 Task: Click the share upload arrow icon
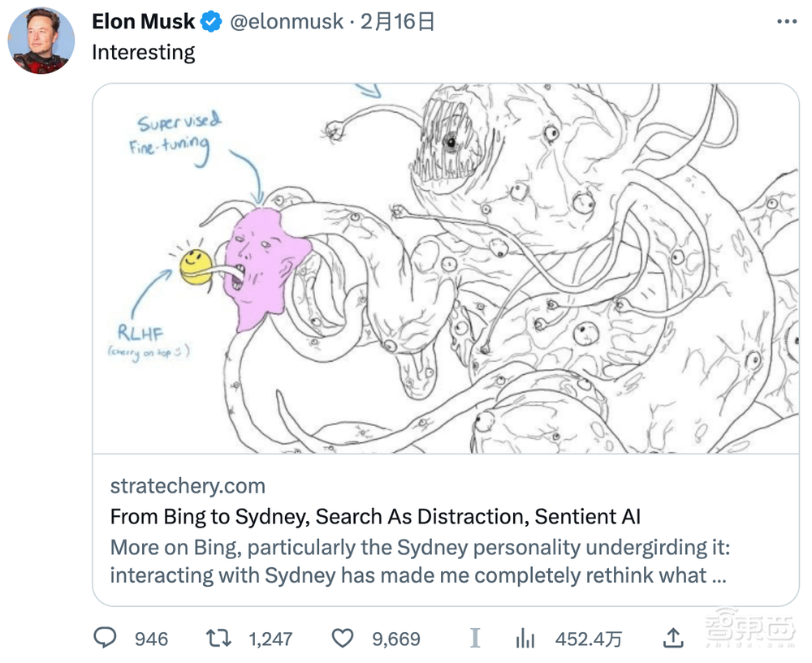point(672,639)
